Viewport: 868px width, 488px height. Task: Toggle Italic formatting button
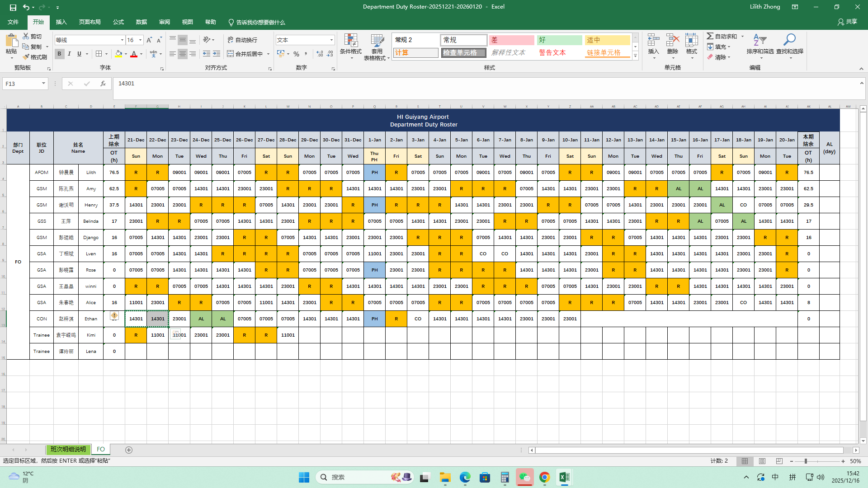click(69, 54)
